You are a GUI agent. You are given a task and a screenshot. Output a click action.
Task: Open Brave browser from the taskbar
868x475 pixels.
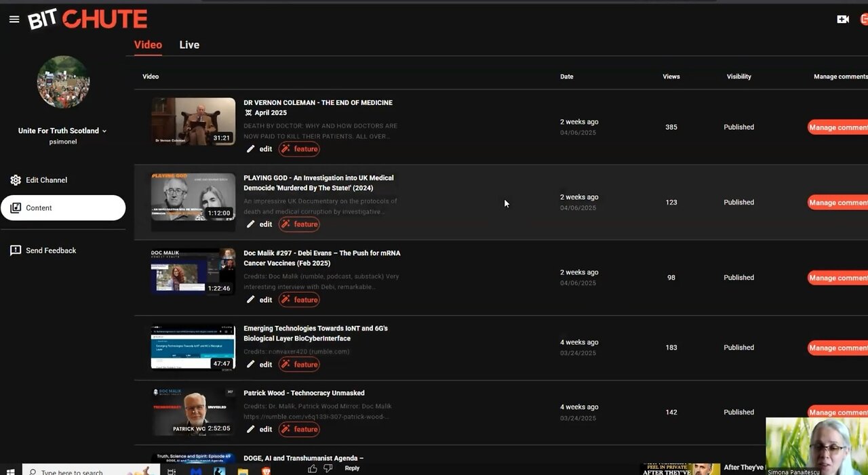(x=267, y=471)
